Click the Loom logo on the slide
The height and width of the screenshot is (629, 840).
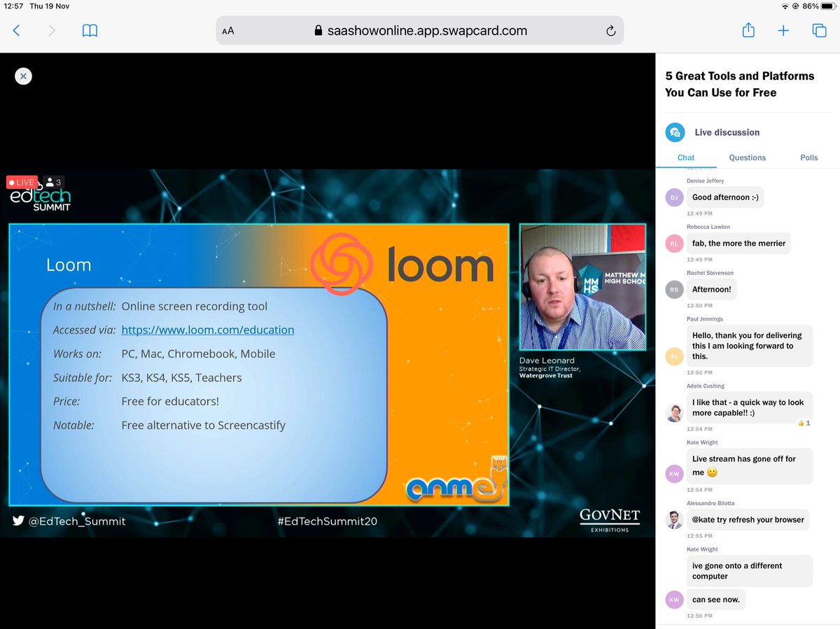coord(402,264)
